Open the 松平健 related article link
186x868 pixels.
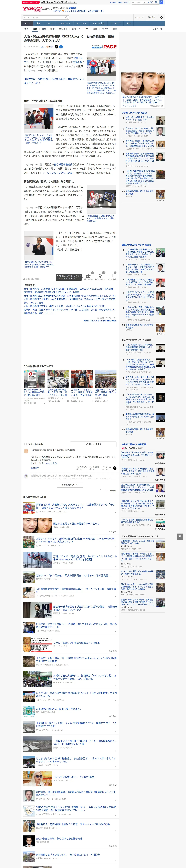coord(69,311)
